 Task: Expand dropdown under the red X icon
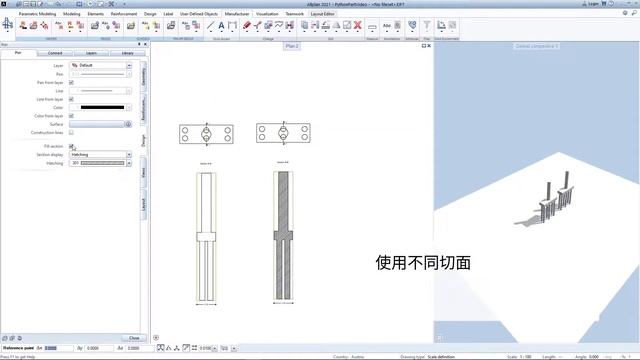(x=358, y=32)
